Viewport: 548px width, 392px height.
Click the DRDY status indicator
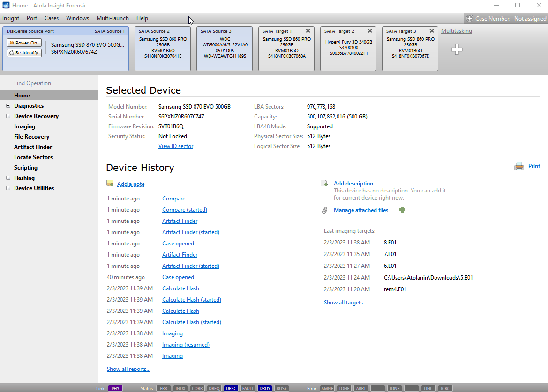(x=265, y=388)
